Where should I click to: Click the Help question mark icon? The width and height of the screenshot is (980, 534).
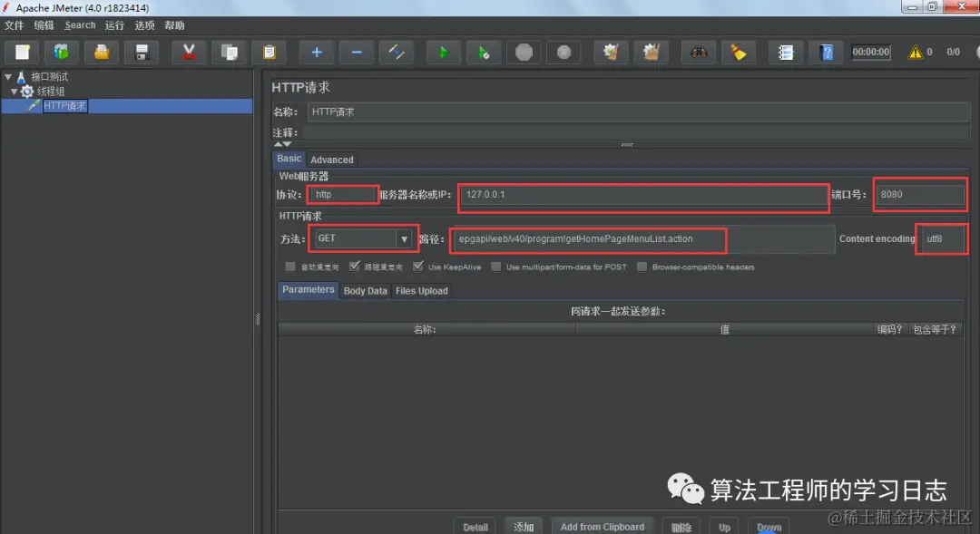pos(827,53)
